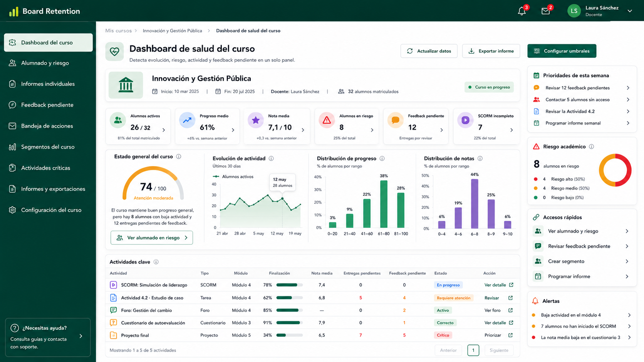Click info icon beside Estado general del curso
Viewport: 644px width, 362px height.
tap(179, 157)
